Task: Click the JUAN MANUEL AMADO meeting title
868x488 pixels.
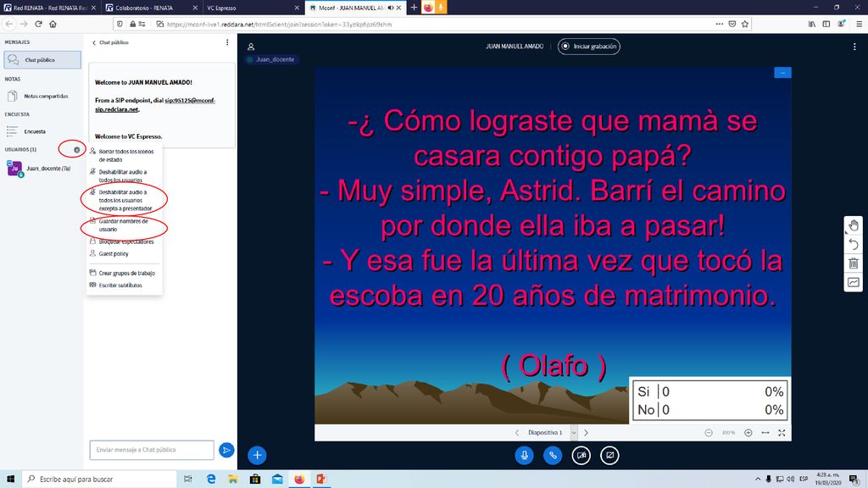Action: [x=515, y=47]
